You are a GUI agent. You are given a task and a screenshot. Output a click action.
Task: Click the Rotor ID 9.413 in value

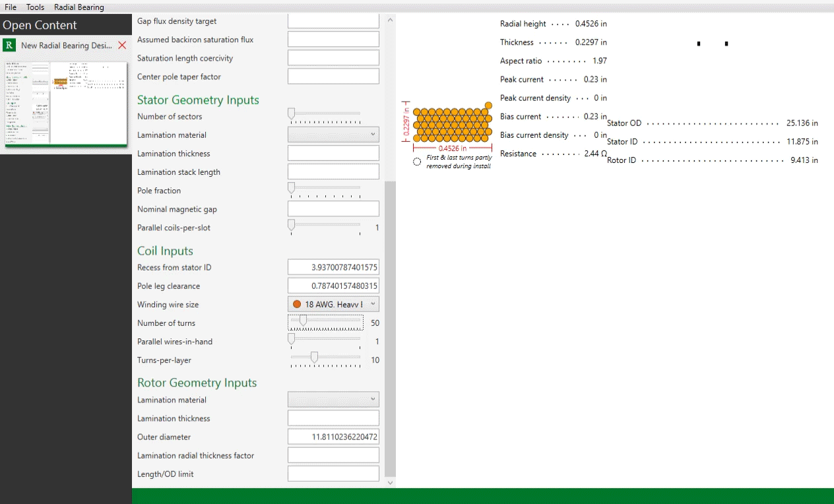point(804,160)
